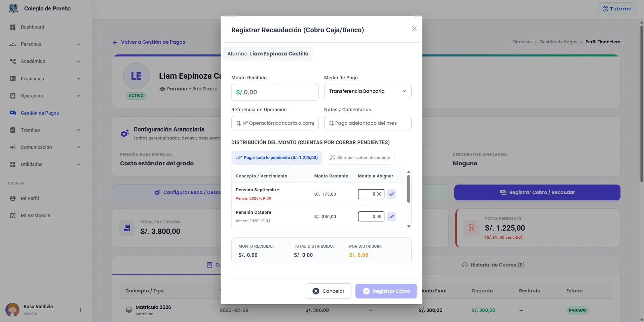Open Gestión de Pagos in sidebar
This screenshot has height=322, width=644.
point(46,113)
